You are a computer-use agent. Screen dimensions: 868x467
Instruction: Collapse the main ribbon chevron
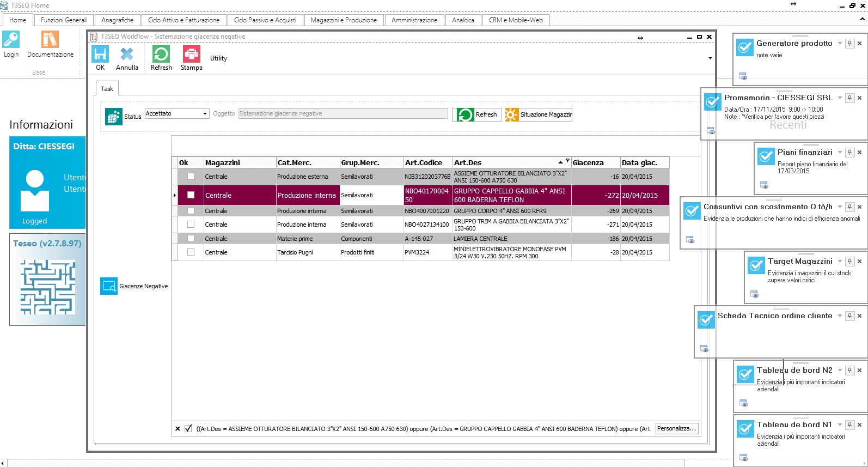863,19
